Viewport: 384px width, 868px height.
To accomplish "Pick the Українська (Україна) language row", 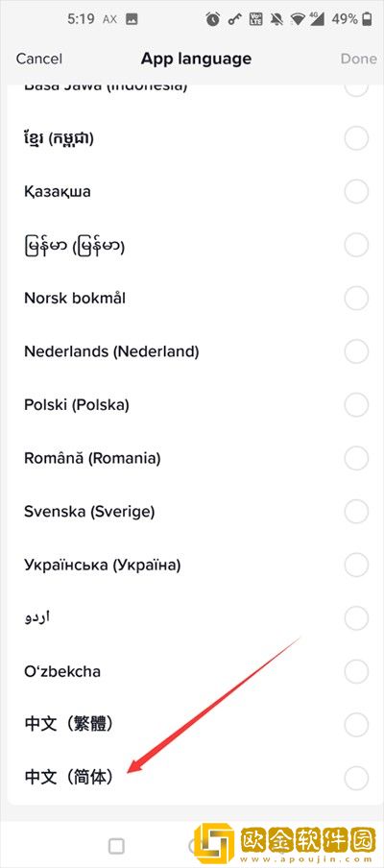I will point(192,565).
